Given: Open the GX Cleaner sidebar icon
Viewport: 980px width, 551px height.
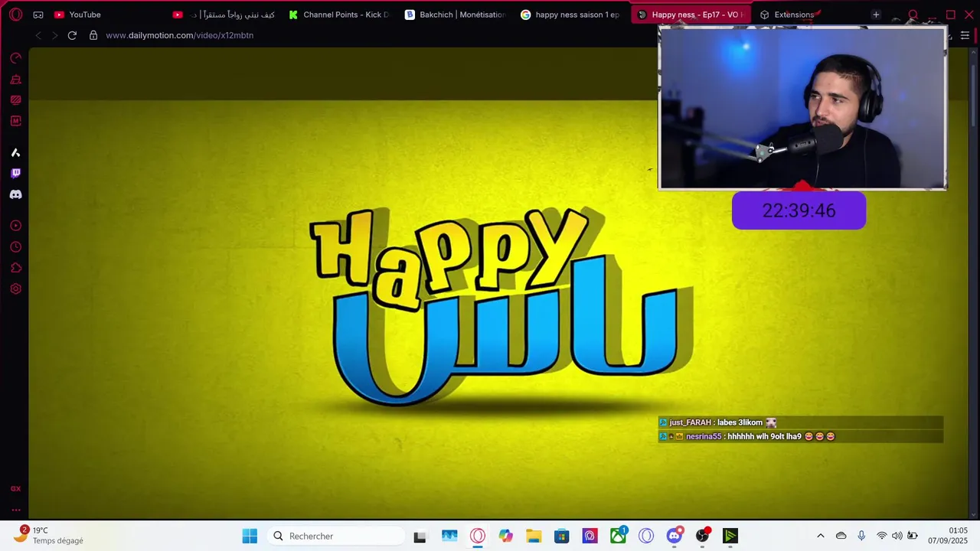Looking at the screenshot, I should click(15, 80).
